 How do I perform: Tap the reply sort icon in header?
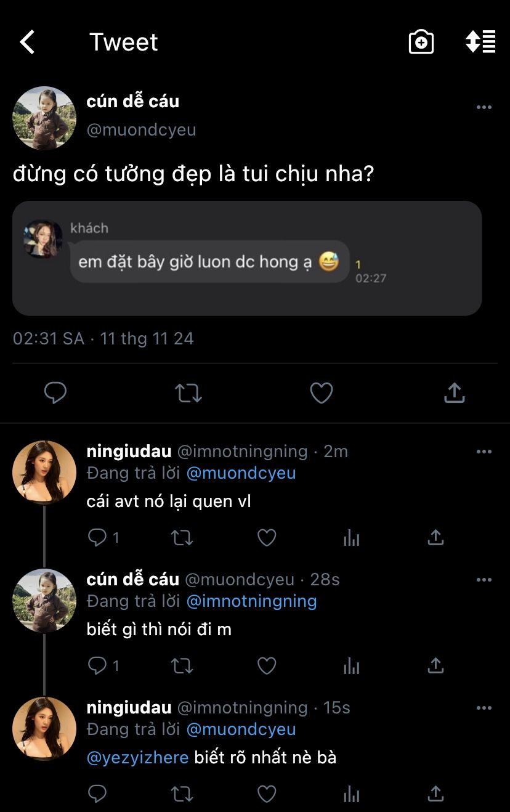[x=480, y=41]
